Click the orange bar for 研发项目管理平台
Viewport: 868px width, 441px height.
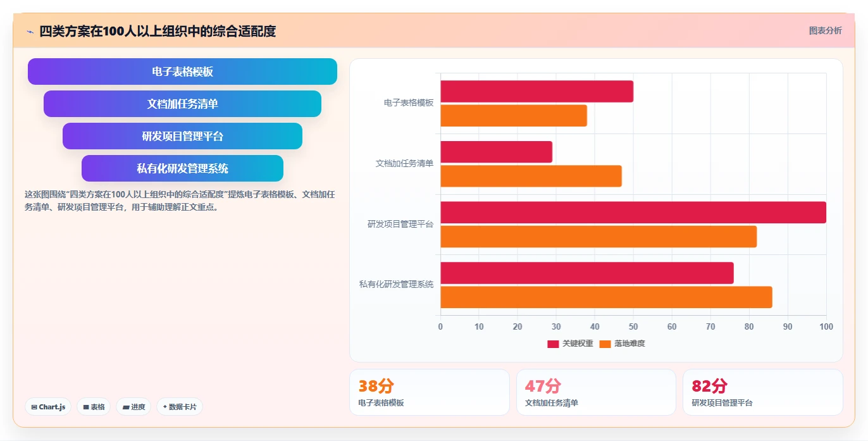(x=598, y=237)
